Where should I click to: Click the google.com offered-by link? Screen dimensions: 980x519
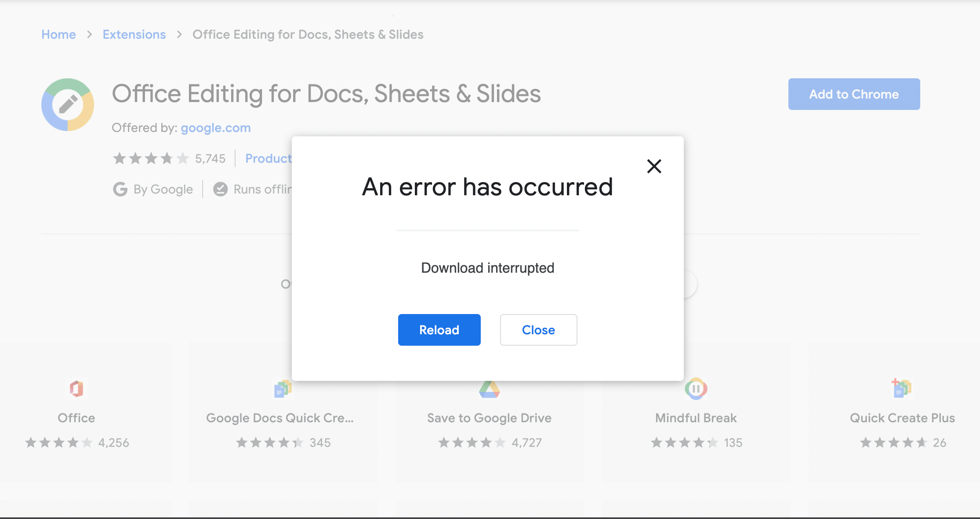217,128
